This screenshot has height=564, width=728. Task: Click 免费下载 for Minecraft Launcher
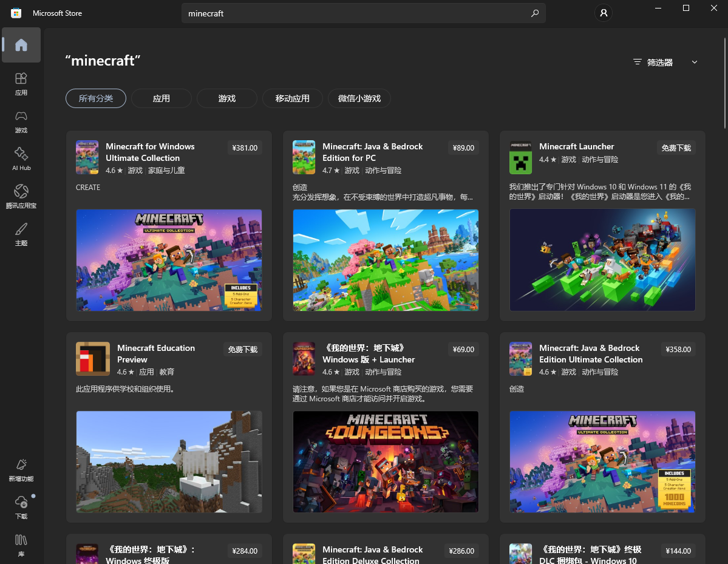[676, 148]
